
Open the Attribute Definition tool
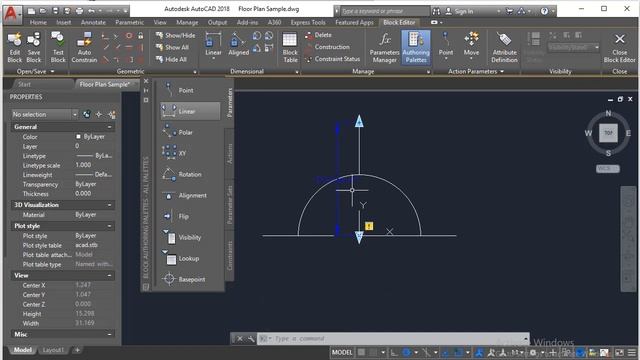504,47
